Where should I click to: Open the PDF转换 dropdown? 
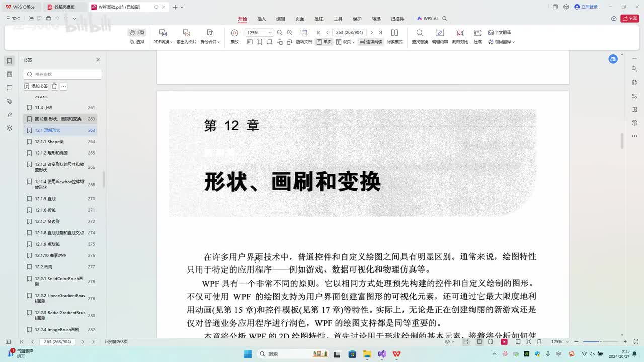(163, 42)
